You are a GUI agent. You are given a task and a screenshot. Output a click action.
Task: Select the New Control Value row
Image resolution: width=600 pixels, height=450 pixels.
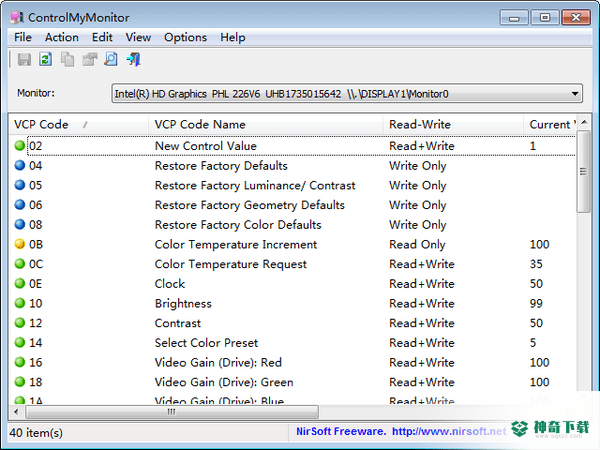coord(293,146)
